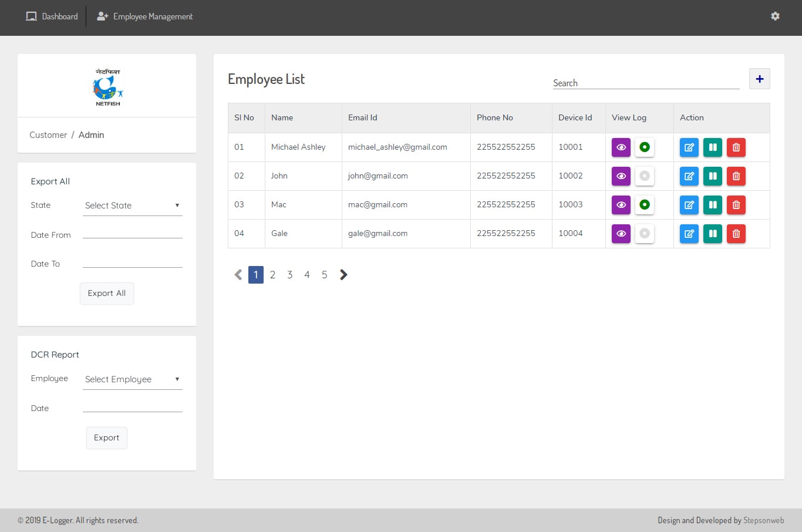Select pagination page 1
This screenshot has height=532, width=802.
(256, 275)
